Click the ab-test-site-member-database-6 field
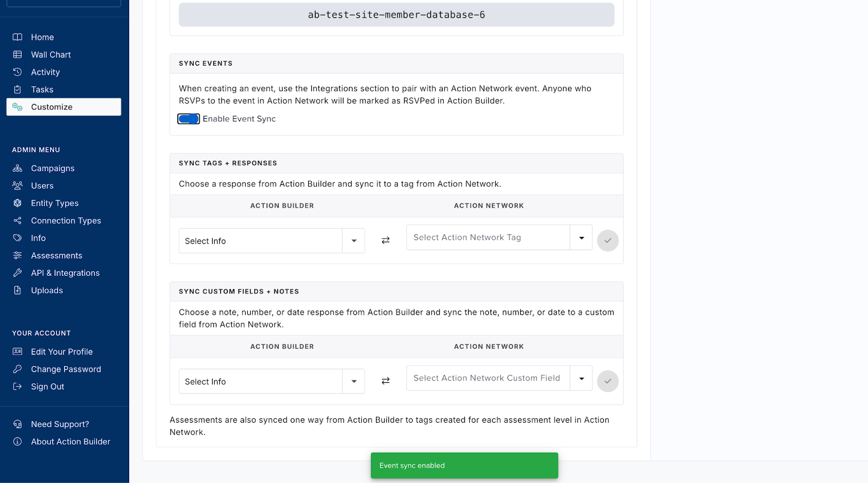This screenshot has height=483, width=868. (397, 15)
